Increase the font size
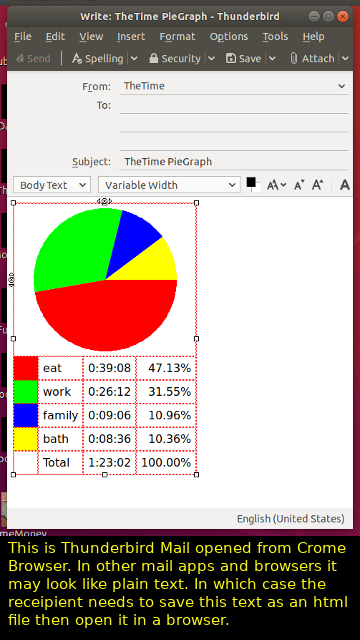This screenshot has width=360, height=640. click(x=318, y=185)
